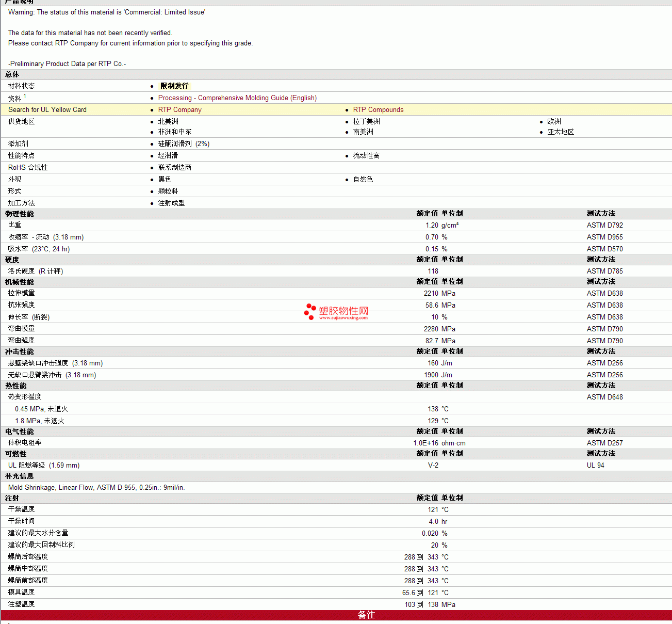
Task: Open the RTP Compounds UL Yellow Card link
Action: click(378, 110)
